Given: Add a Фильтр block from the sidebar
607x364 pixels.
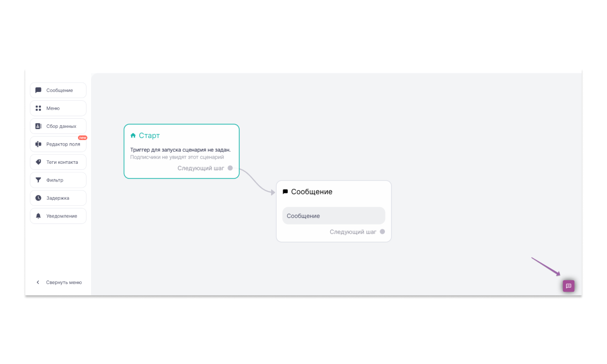Looking at the screenshot, I should [x=58, y=180].
